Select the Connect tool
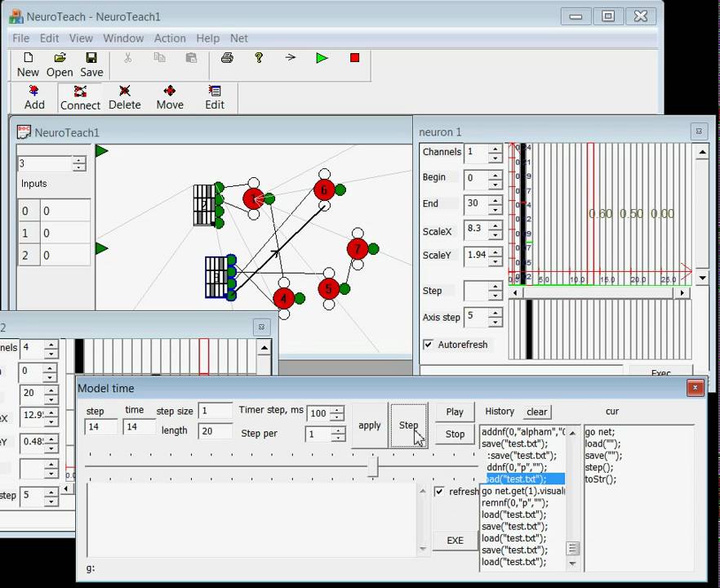This screenshot has width=720, height=588. point(80,98)
